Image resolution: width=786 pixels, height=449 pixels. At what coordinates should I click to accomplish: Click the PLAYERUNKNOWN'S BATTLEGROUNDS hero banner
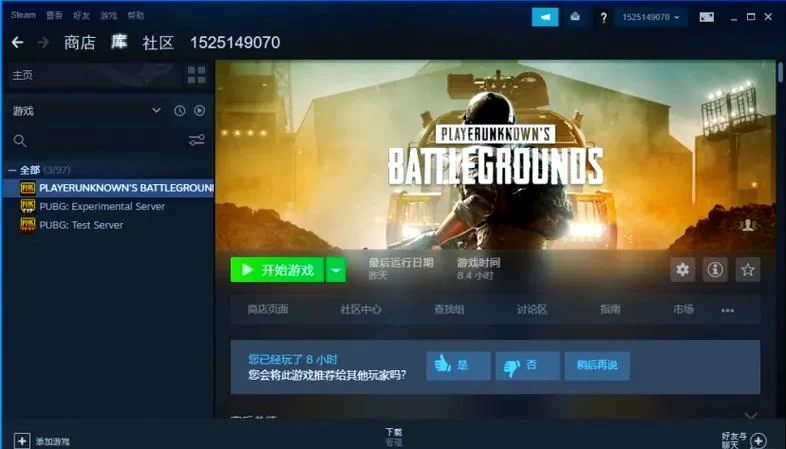pos(495,154)
